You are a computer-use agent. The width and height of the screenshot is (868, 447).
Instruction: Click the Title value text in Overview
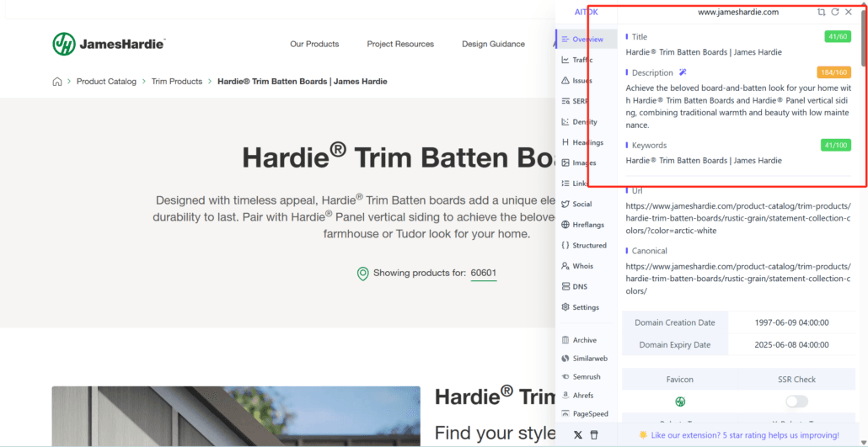coord(704,52)
